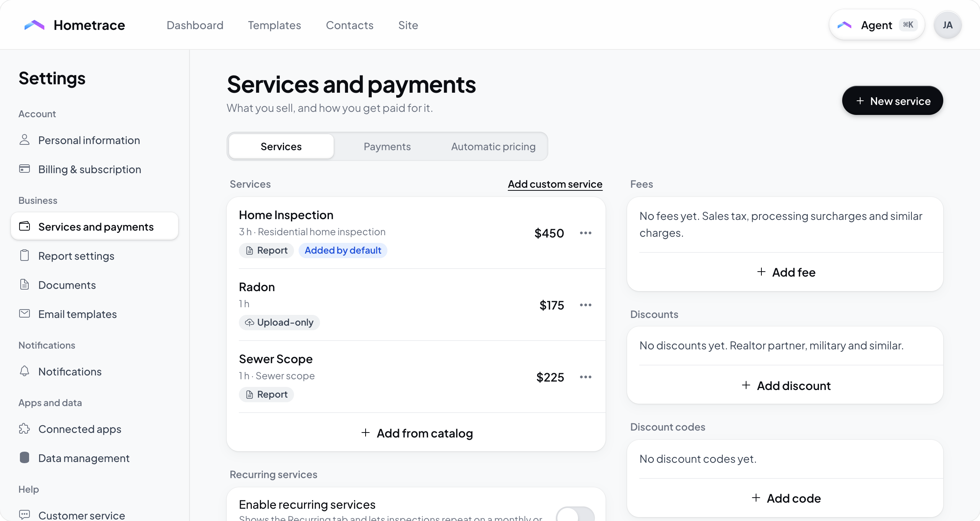Click the Customer service chat icon

24,515
